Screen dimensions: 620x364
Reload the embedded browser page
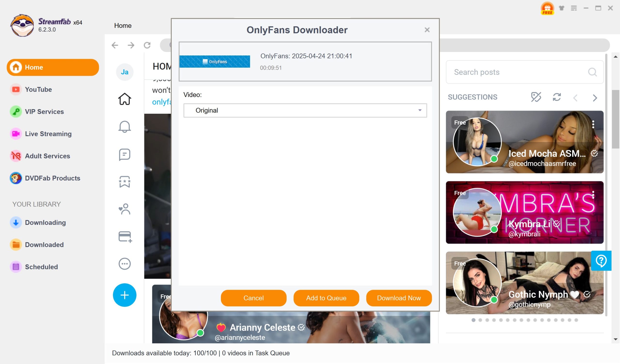click(147, 45)
